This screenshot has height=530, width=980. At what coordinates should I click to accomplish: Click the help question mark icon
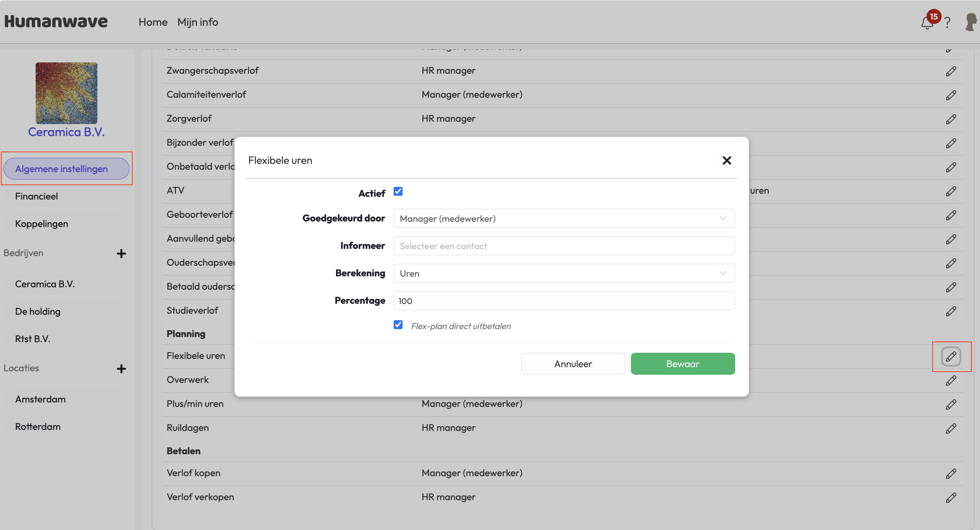coord(947,23)
